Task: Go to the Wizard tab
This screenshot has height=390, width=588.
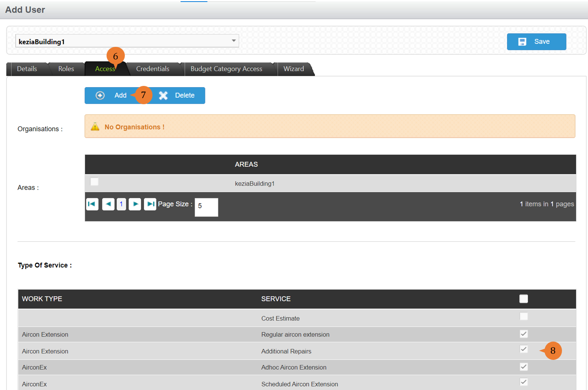Action: (294, 69)
